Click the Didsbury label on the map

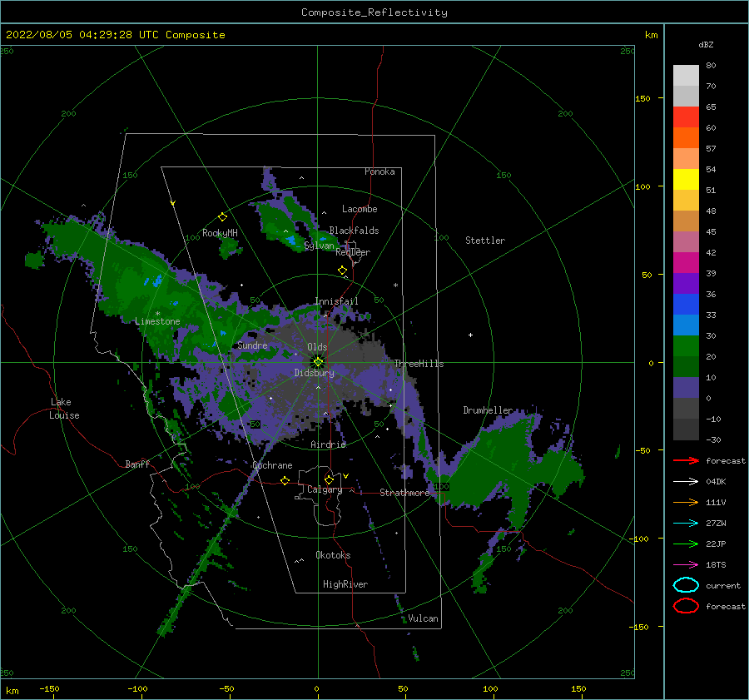click(314, 373)
